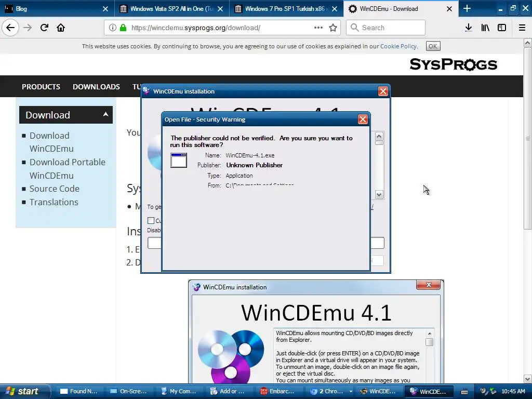The width and height of the screenshot is (532, 399).
Task: Open the Firefox home page icon
Action: [61, 28]
